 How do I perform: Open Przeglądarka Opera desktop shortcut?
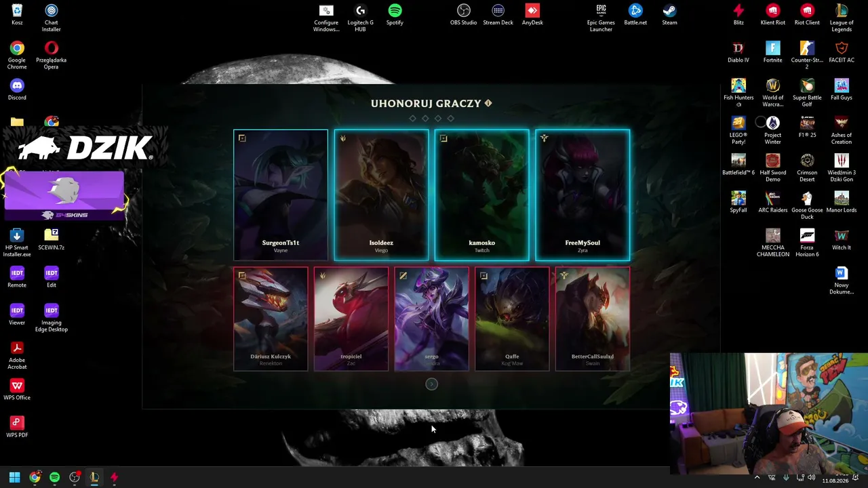[52, 55]
